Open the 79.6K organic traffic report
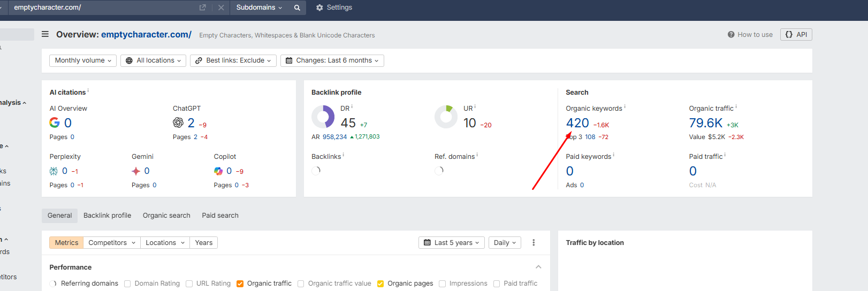The width and height of the screenshot is (868, 291). 706,123
